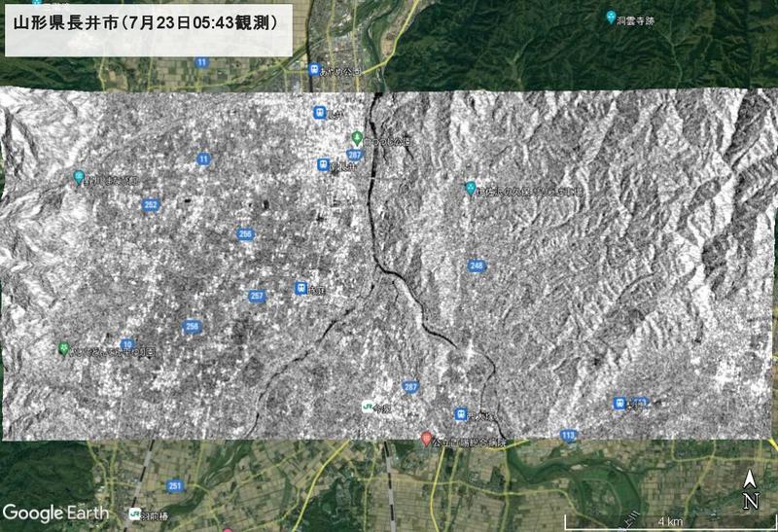
Task: Click the hospital name label beside red marker
Action: click(x=469, y=443)
